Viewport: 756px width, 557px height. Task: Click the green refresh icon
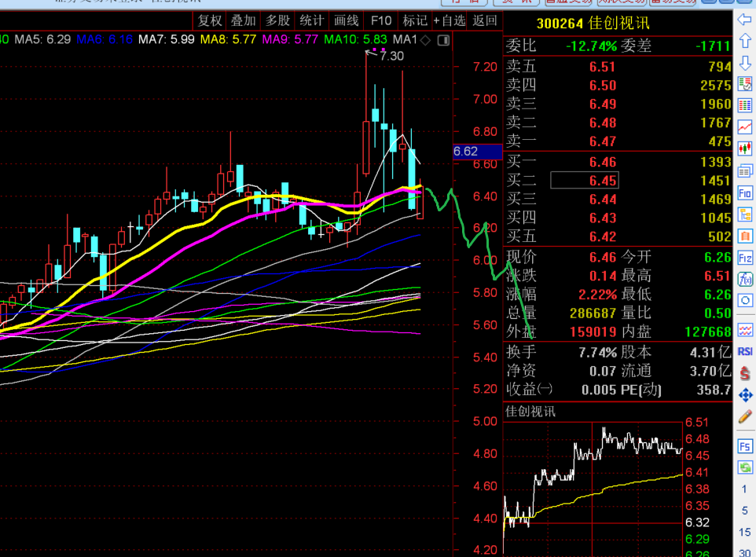tap(745, 467)
